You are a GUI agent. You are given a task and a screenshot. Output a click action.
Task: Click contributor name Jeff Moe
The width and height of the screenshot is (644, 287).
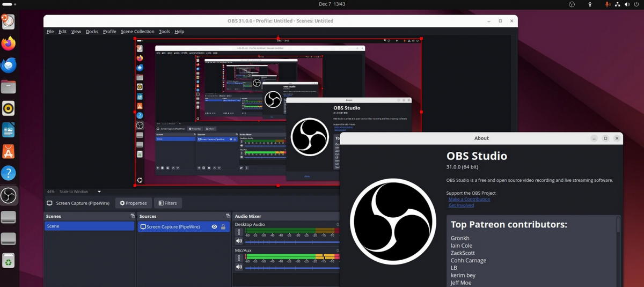tap(461, 283)
